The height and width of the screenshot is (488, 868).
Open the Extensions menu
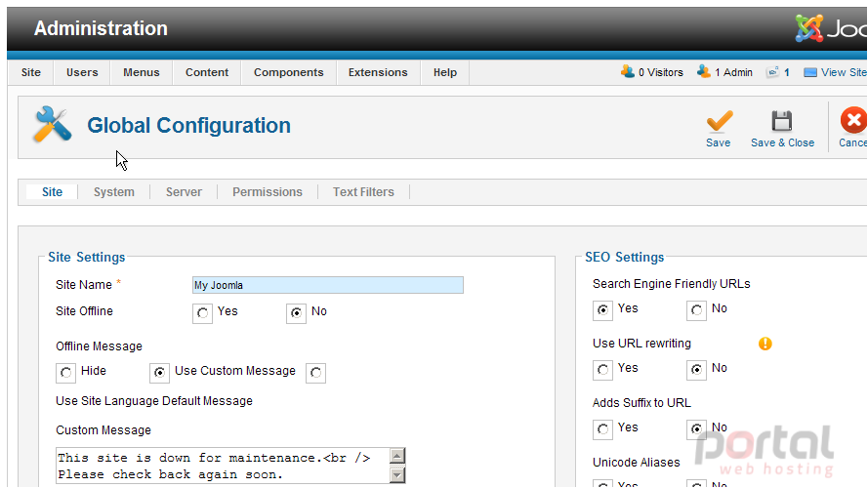coord(378,72)
